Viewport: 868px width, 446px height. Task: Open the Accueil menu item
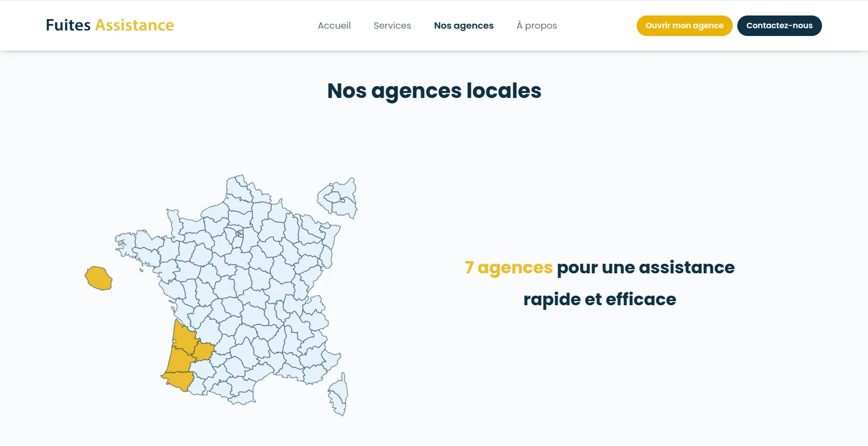(334, 26)
